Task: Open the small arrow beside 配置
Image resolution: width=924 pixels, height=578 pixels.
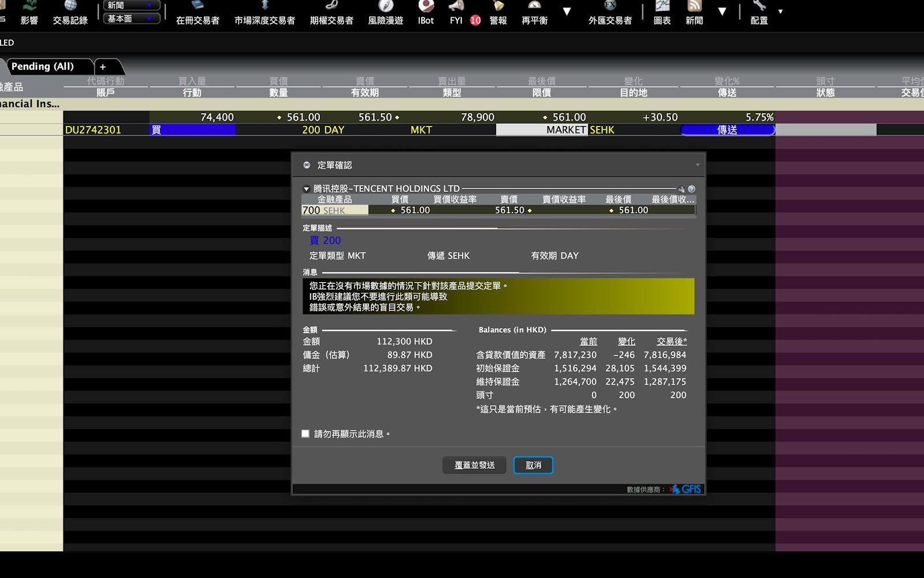Action: point(780,12)
